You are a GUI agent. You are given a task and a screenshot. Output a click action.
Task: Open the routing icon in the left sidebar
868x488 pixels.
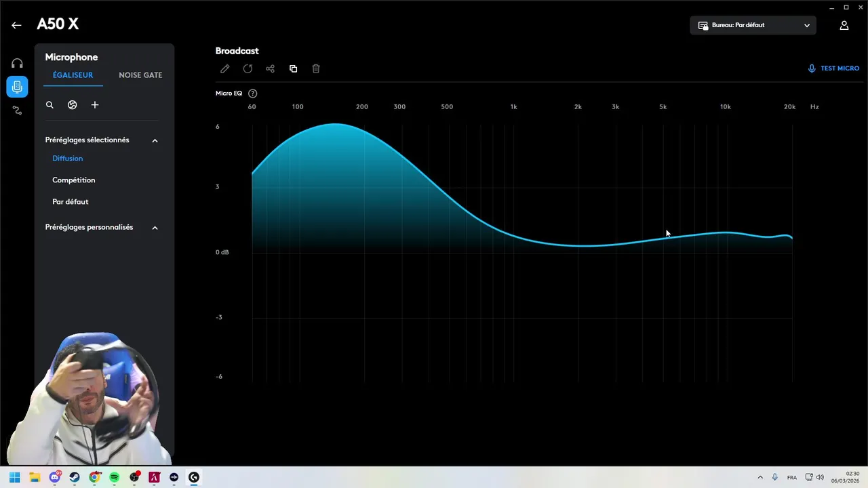pos(17,110)
